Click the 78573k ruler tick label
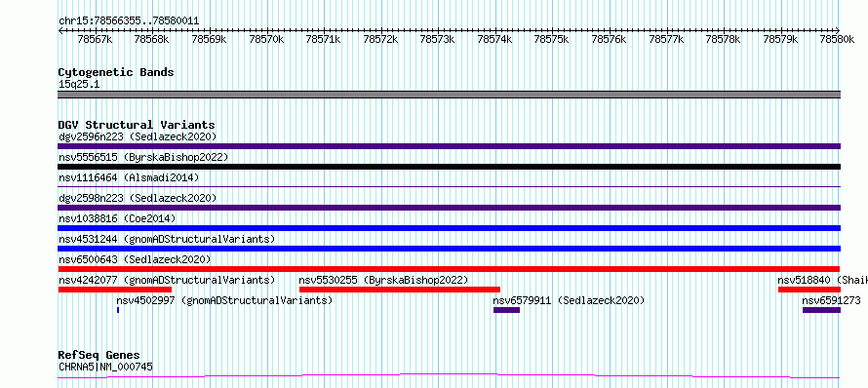868x388 pixels. (x=437, y=39)
